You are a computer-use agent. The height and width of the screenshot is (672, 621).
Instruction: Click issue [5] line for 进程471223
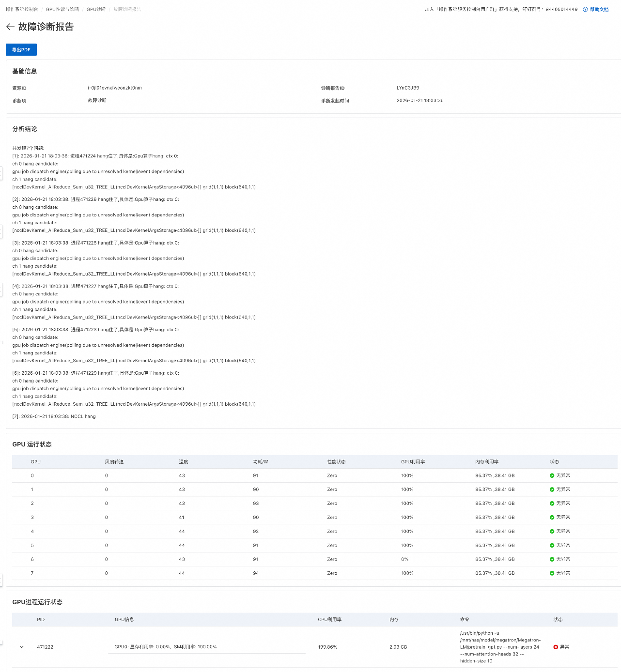click(x=95, y=330)
